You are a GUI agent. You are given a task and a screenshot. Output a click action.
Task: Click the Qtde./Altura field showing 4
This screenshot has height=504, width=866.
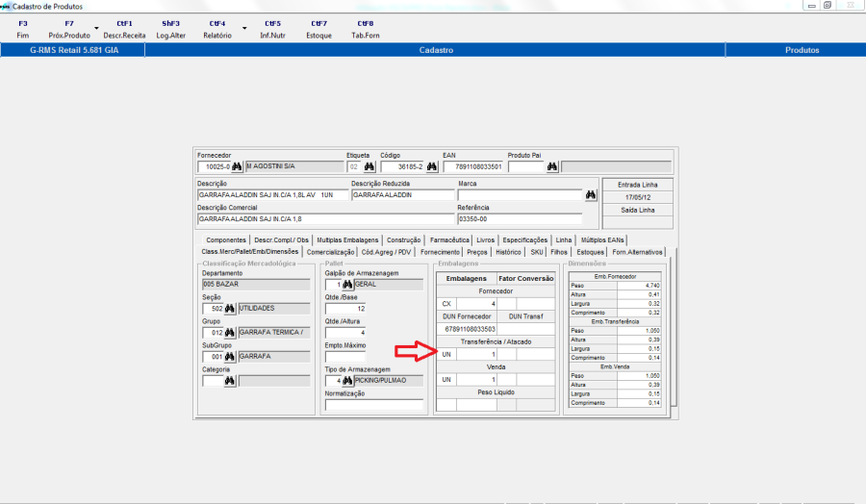(x=345, y=333)
